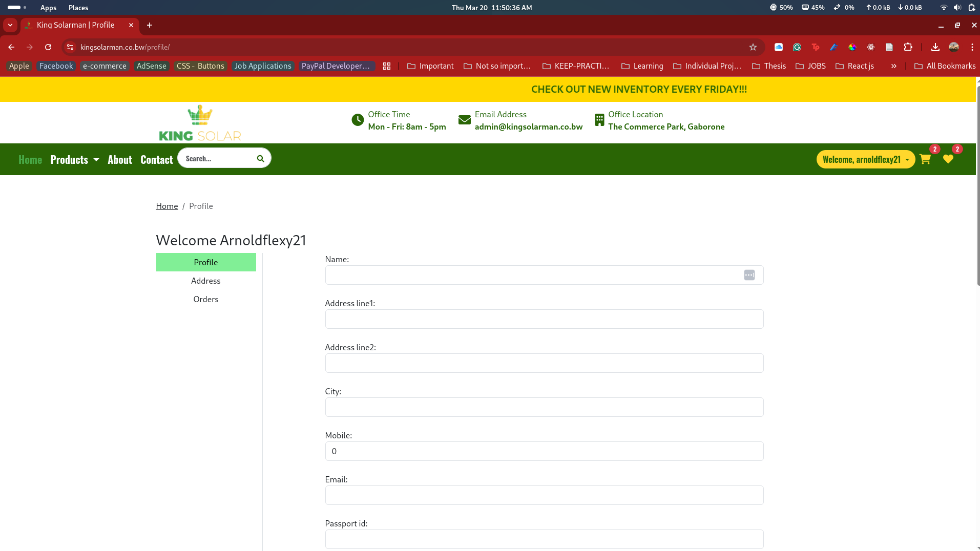The image size is (980, 551).
Task: Click the password manager icon in Name field
Action: coord(749,275)
